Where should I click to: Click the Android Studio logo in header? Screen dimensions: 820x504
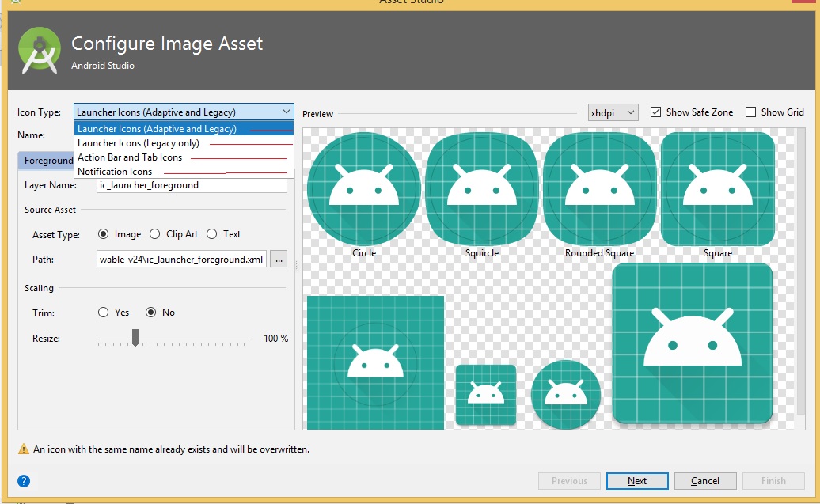[x=39, y=51]
